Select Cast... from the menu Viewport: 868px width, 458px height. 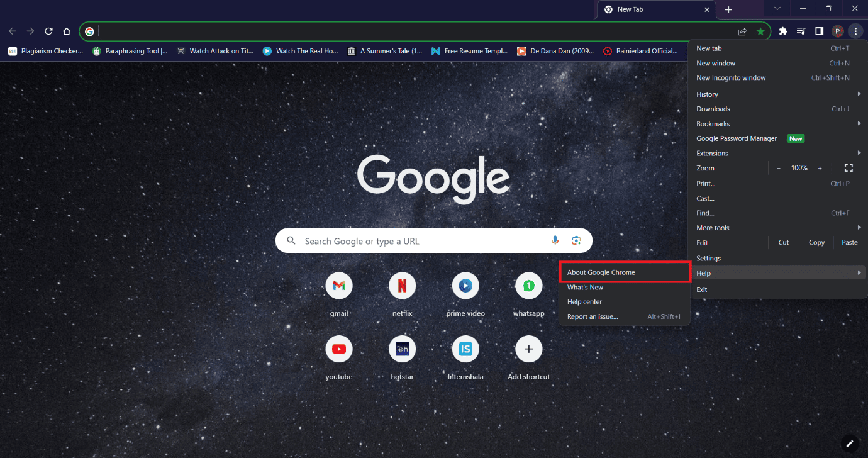[777, 198]
